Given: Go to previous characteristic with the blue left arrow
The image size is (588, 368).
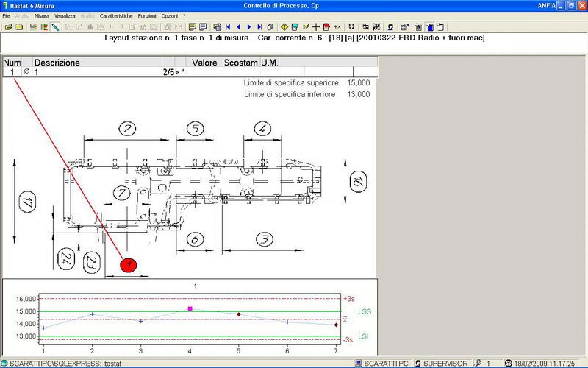Looking at the screenshot, I should [x=238, y=27].
